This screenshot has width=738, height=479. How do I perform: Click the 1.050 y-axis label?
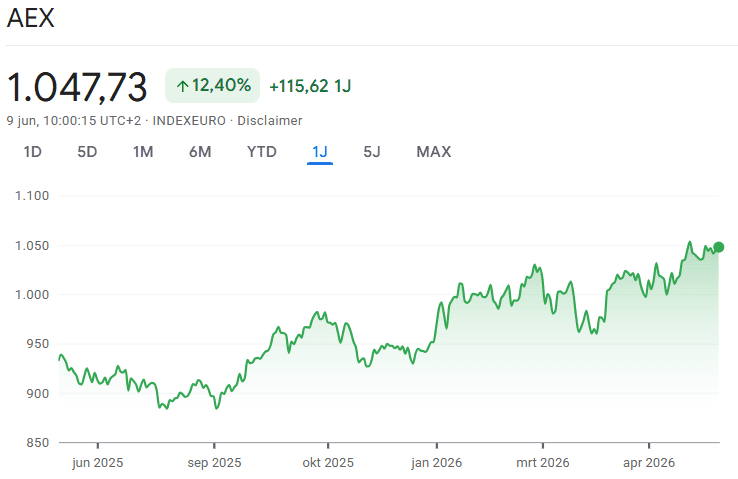(32, 246)
